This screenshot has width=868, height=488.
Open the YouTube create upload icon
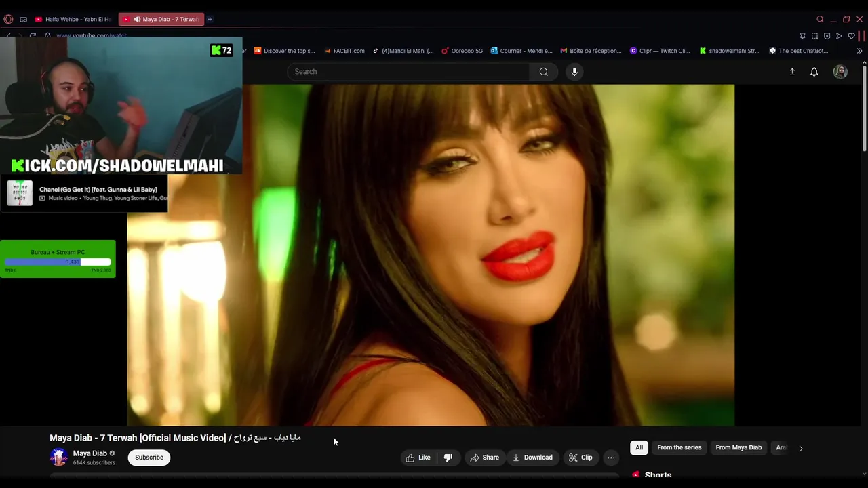pyautogui.click(x=792, y=72)
